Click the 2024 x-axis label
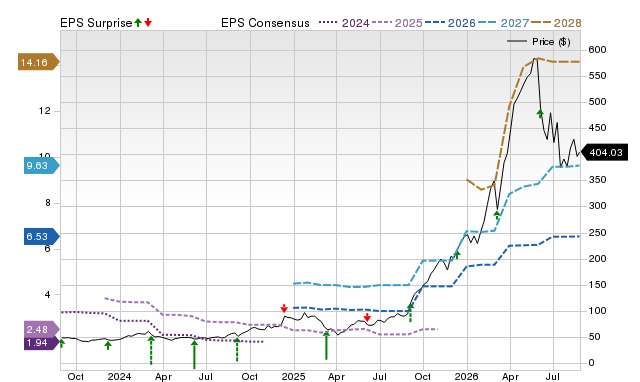The height and width of the screenshot is (382, 640). (x=120, y=376)
